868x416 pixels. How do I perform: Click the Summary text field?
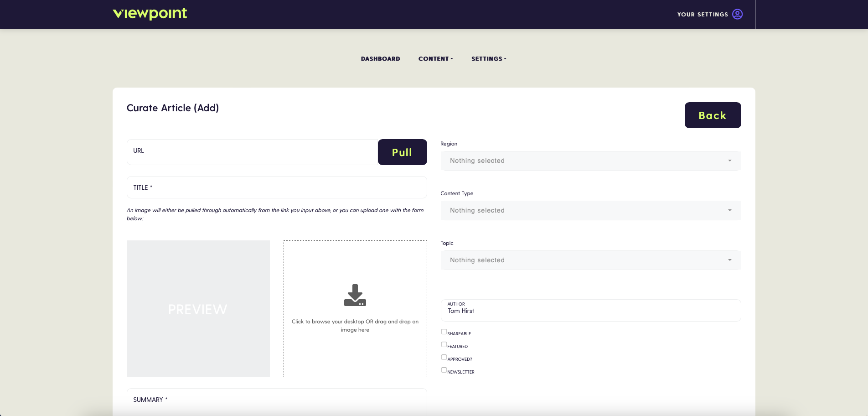(x=277, y=402)
